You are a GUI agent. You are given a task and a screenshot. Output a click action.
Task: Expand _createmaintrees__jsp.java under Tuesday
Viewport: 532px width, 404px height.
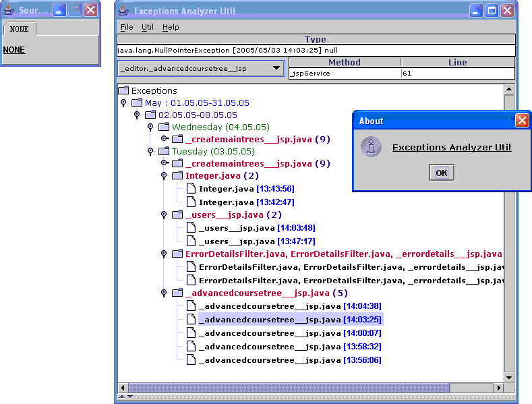click(x=165, y=163)
